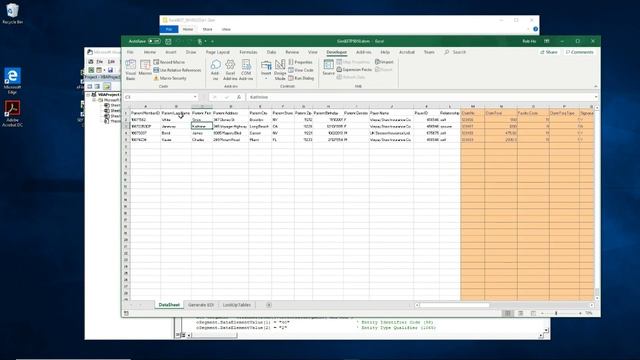The width and height of the screenshot is (640, 360).
Task: Open the Macros dialog icon
Action: coord(145,68)
